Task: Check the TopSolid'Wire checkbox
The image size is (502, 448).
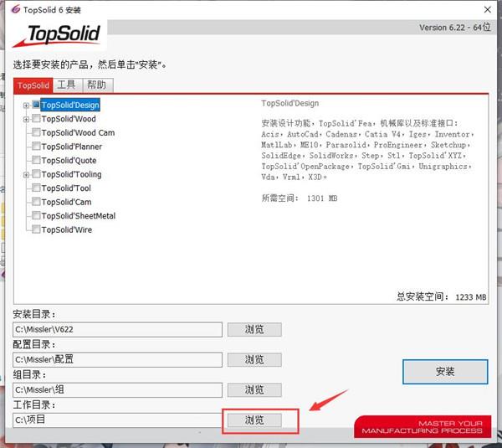Action: pyautogui.click(x=36, y=229)
